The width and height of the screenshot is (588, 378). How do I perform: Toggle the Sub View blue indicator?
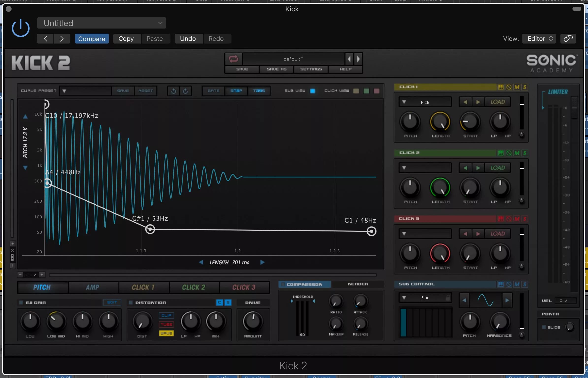click(x=313, y=91)
